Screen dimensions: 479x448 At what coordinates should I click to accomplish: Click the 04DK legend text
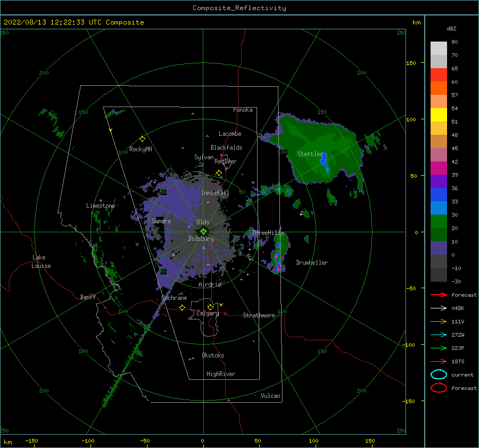[458, 308]
